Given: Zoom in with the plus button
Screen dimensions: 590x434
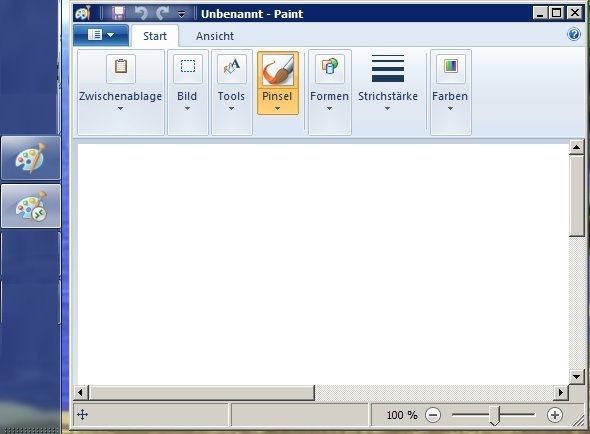Looking at the screenshot, I should click(x=554, y=415).
